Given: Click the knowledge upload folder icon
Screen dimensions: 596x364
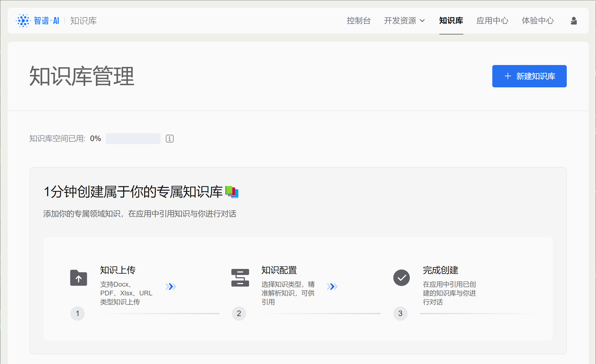Looking at the screenshot, I should (x=79, y=278).
